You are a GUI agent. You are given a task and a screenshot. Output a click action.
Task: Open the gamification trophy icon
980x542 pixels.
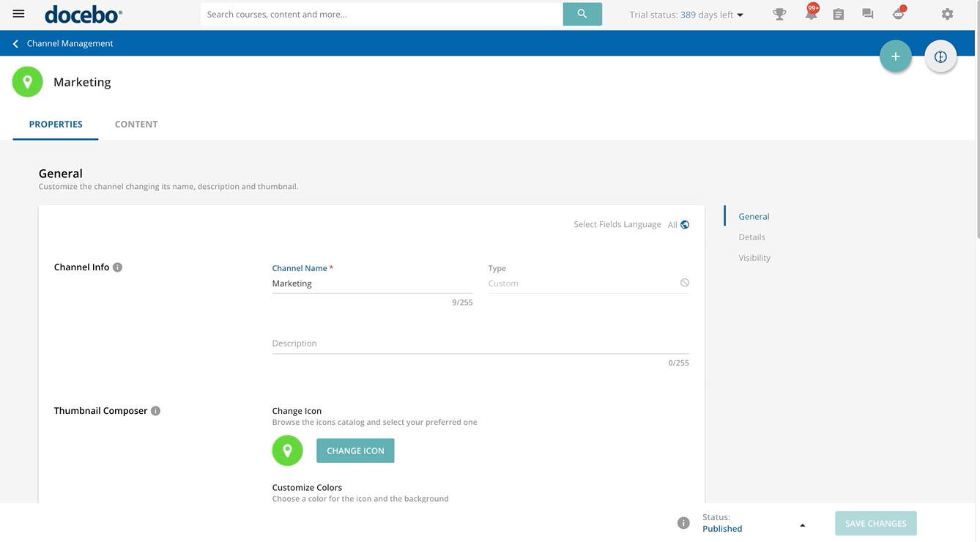point(779,14)
